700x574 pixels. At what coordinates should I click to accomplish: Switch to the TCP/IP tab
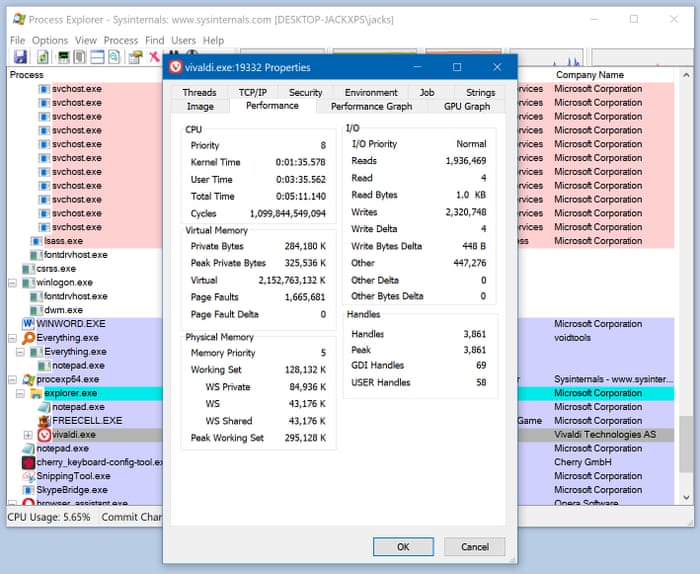coord(252,92)
